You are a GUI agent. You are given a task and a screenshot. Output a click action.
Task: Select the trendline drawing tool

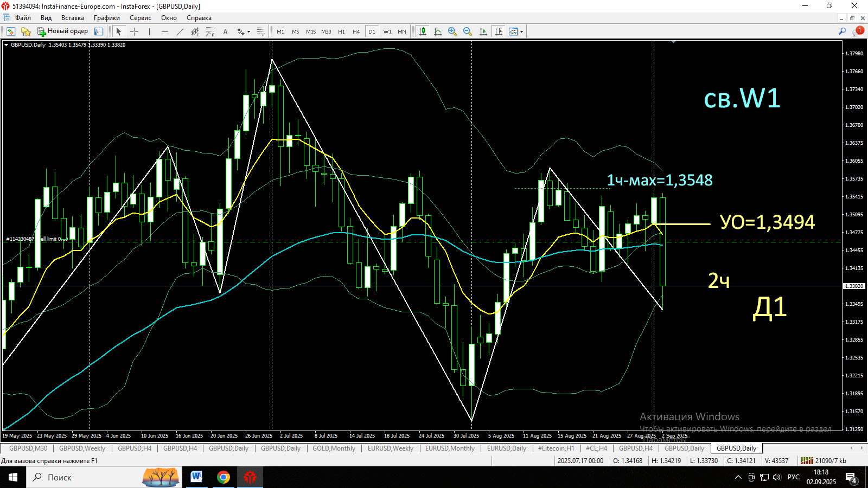[180, 31]
